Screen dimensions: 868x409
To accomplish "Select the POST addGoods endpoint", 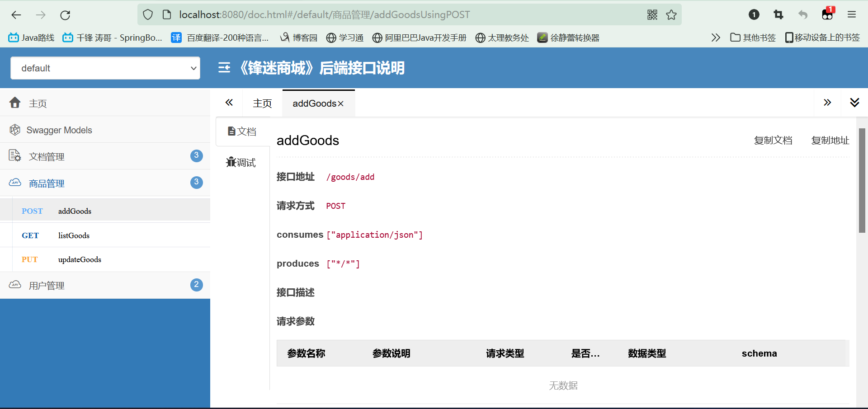I will coord(105,211).
